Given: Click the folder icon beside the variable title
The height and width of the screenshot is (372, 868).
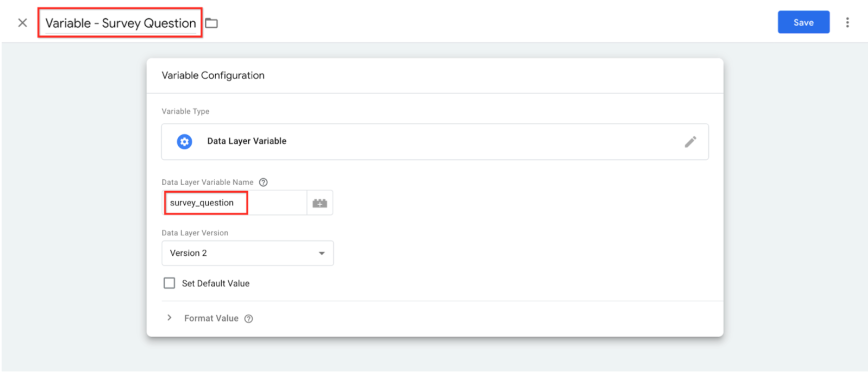Looking at the screenshot, I should (212, 23).
